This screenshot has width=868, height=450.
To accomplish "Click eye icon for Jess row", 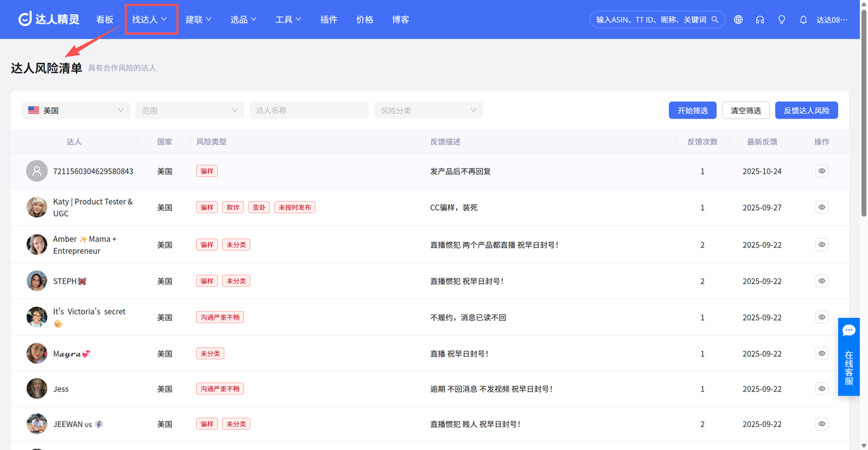I will pos(822,389).
